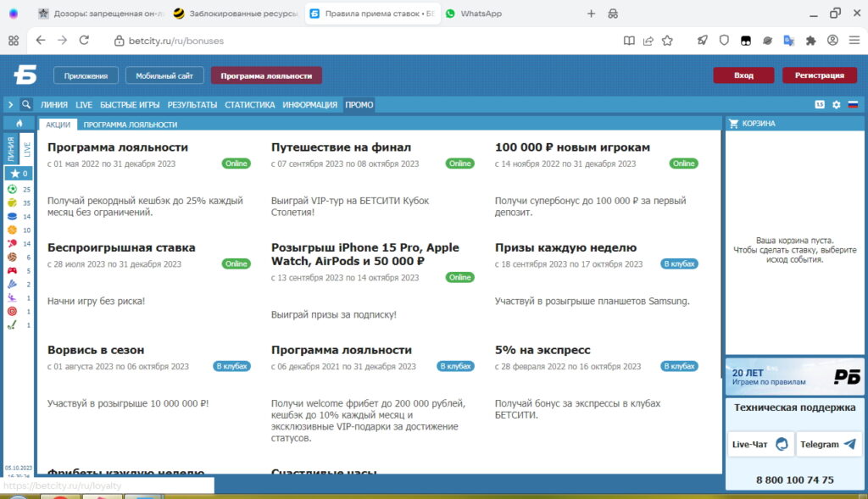Change language via Russian flag
The height and width of the screenshot is (499, 868).
pyautogui.click(x=853, y=104)
